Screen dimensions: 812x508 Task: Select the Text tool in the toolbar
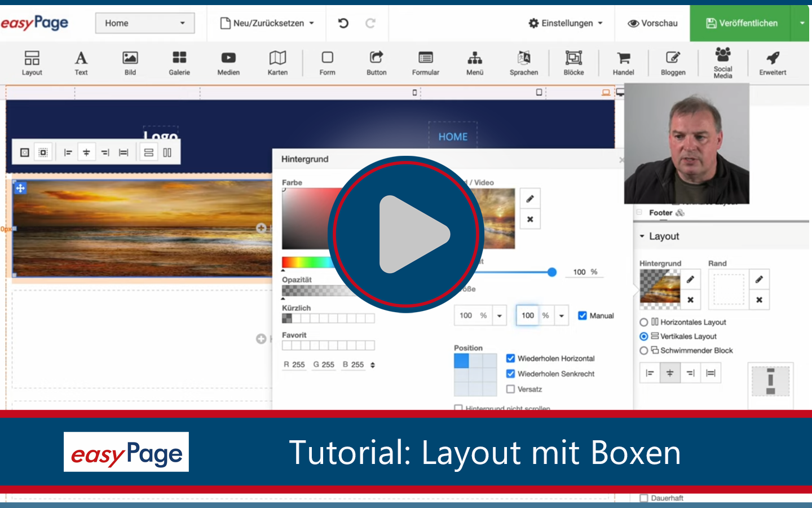81,62
